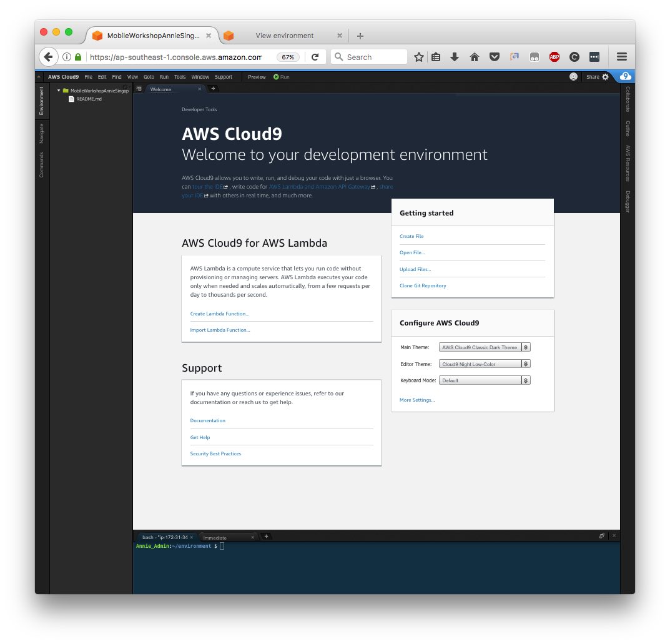The width and height of the screenshot is (670, 644).
Task: Close the View environment browser tab
Action: [339, 36]
